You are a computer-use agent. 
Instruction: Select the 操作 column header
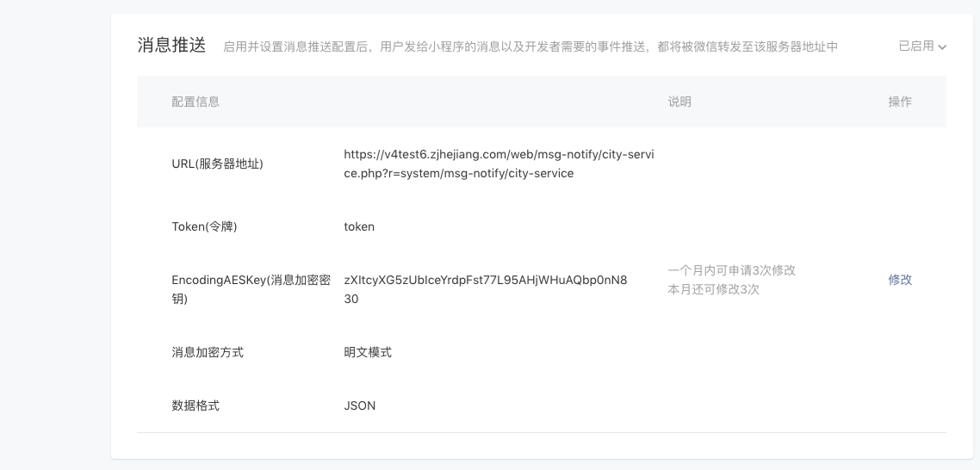point(900,102)
